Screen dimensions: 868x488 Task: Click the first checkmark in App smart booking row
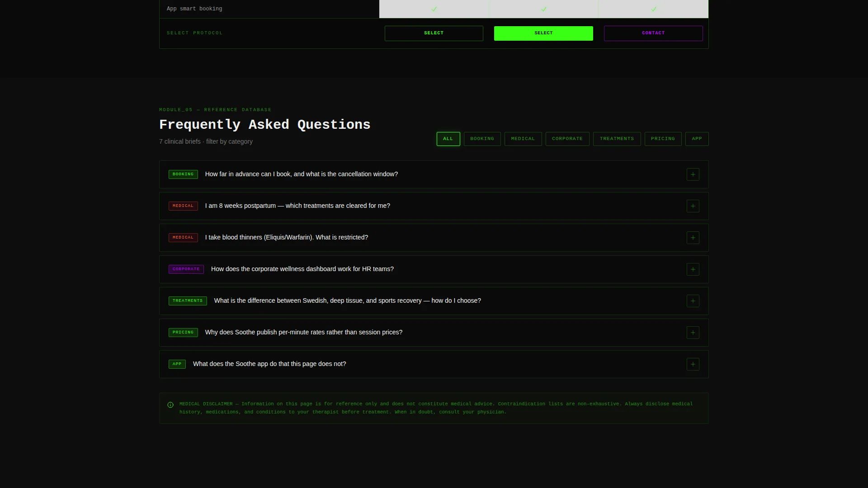pos(434,9)
